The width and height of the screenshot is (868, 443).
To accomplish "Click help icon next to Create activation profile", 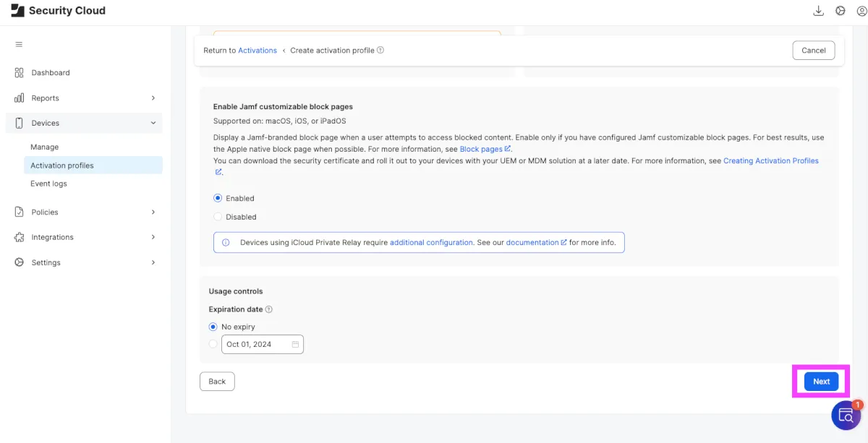I will click(x=380, y=51).
